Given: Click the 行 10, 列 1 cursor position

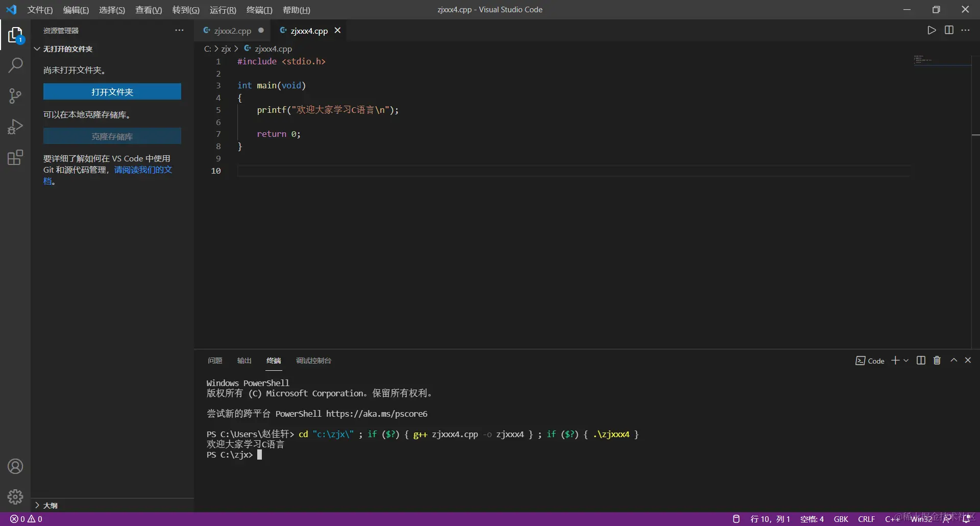Looking at the screenshot, I should coord(770,519).
